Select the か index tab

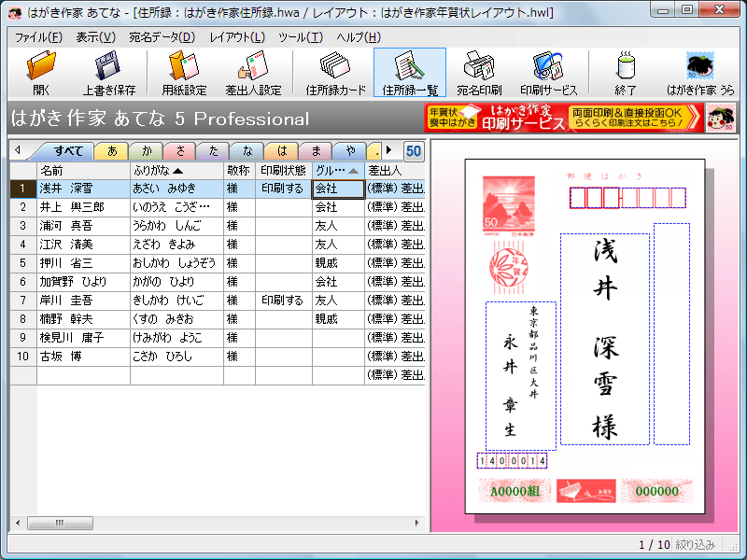coord(147,151)
